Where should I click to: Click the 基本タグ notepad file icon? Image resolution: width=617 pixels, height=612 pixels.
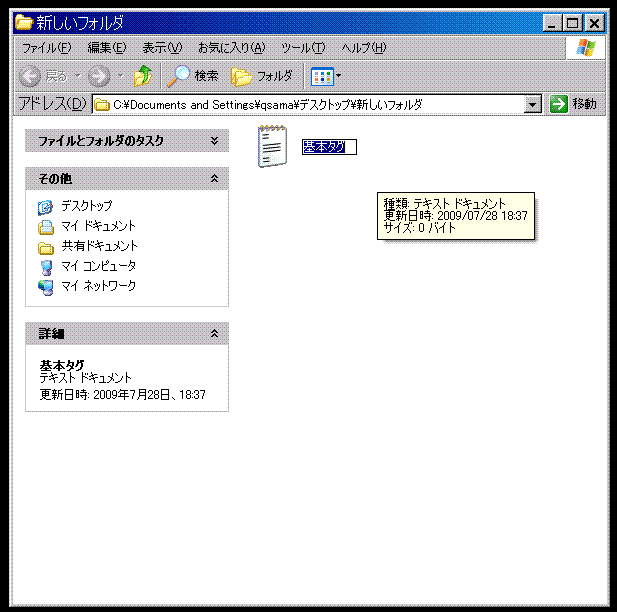click(x=272, y=146)
